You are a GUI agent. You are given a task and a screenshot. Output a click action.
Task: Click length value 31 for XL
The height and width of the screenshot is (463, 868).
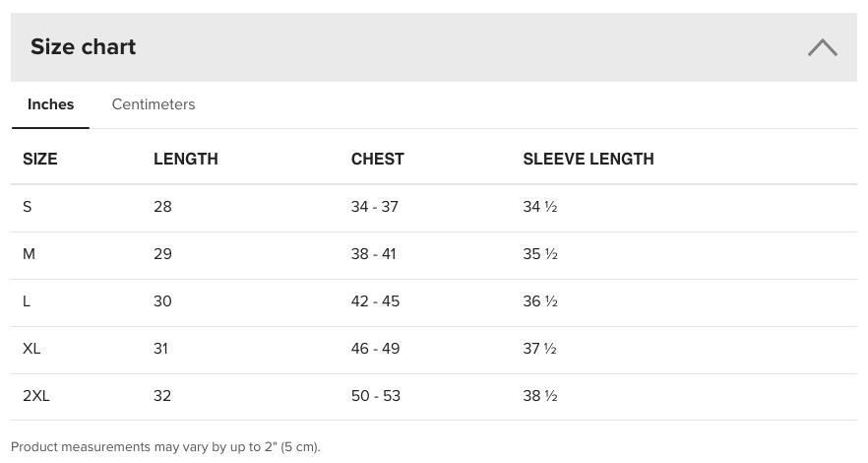pyautogui.click(x=160, y=349)
